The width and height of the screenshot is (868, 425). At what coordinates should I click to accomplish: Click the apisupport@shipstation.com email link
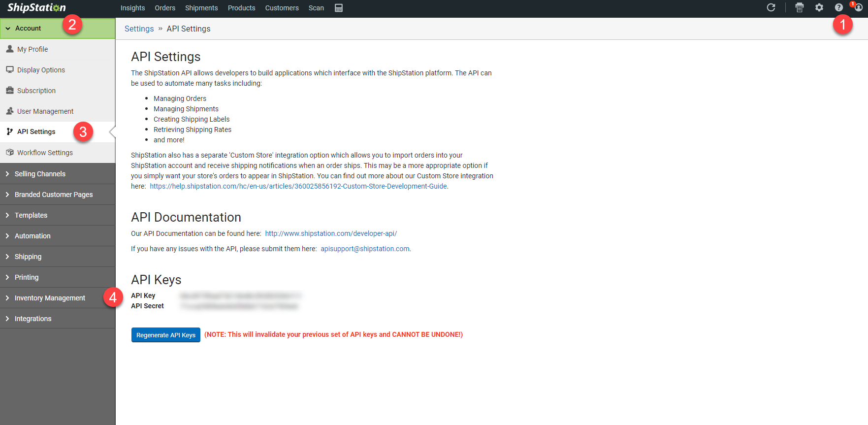click(365, 249)
